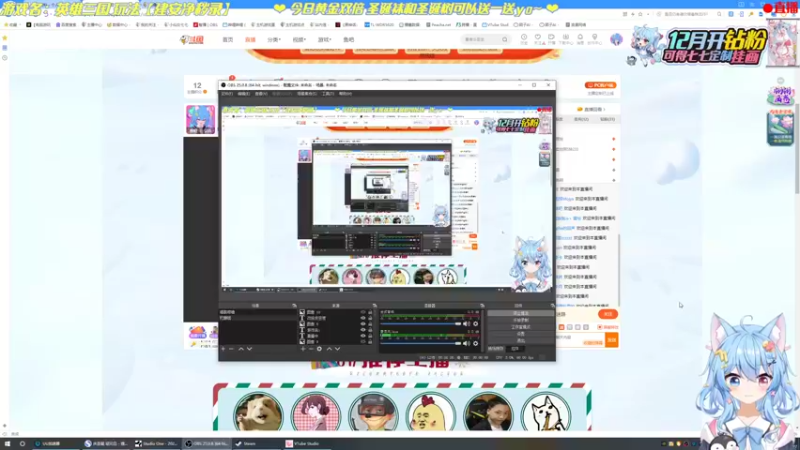Go to 首页 in site navigation
The image size is (800, 450).
(x=228, y=39)
